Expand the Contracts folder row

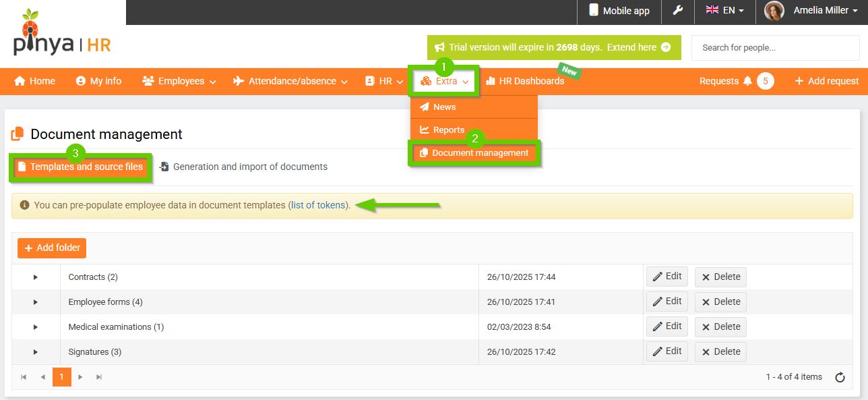(36, 277)
